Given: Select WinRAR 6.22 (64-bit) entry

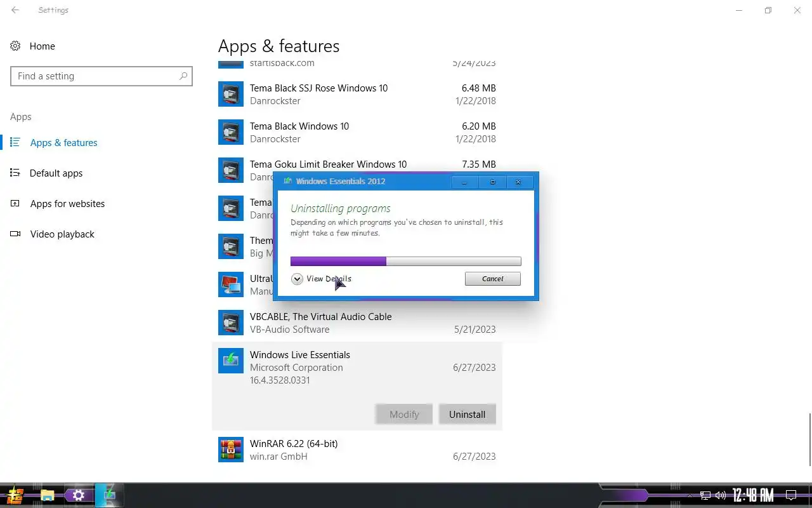Looking at the screenshot, I should (357, 450).
